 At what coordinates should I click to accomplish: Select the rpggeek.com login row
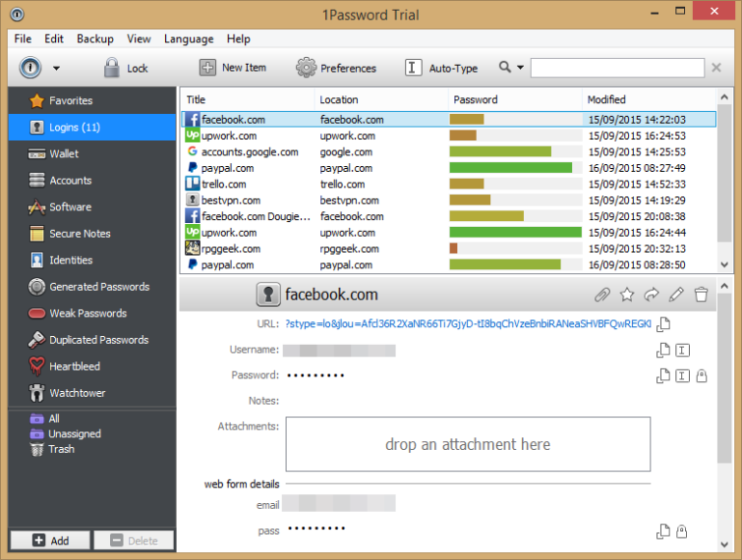(448, 249)
